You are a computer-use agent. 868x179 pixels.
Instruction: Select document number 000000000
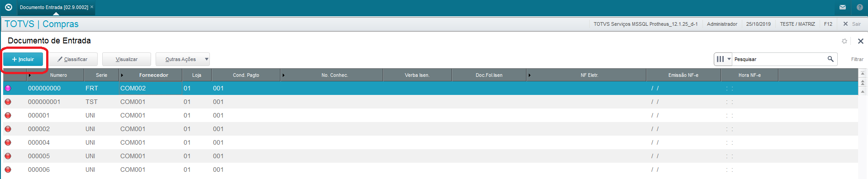(x=44, y=88)
